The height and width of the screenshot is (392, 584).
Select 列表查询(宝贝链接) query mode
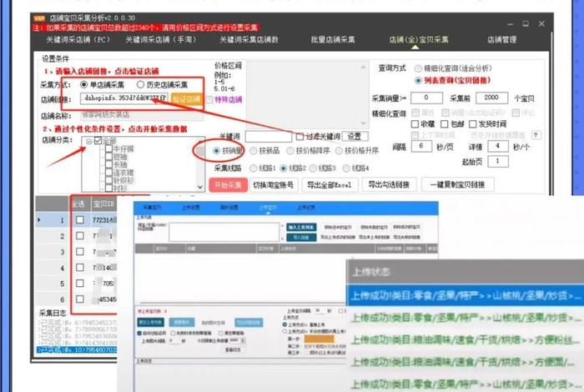pyautogui.click(x=418, y=80)
